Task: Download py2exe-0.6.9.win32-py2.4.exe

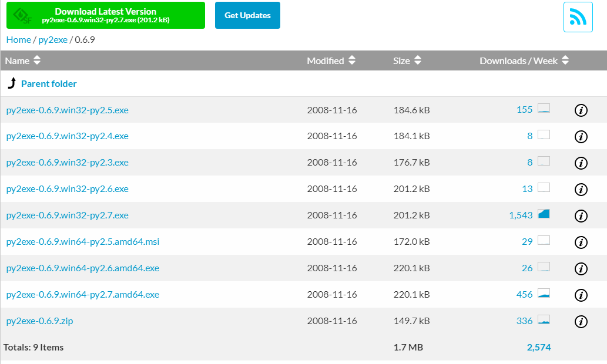Action: [68, 136]
